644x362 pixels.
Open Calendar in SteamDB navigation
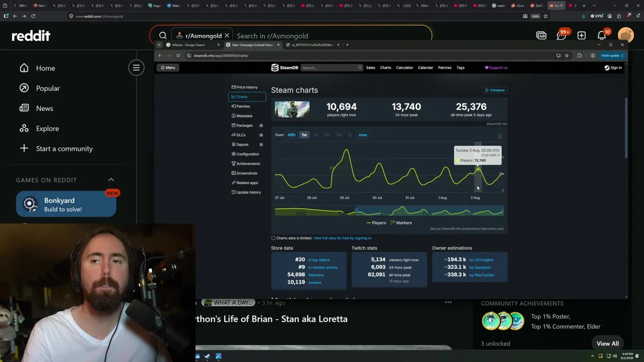point(426,67)
